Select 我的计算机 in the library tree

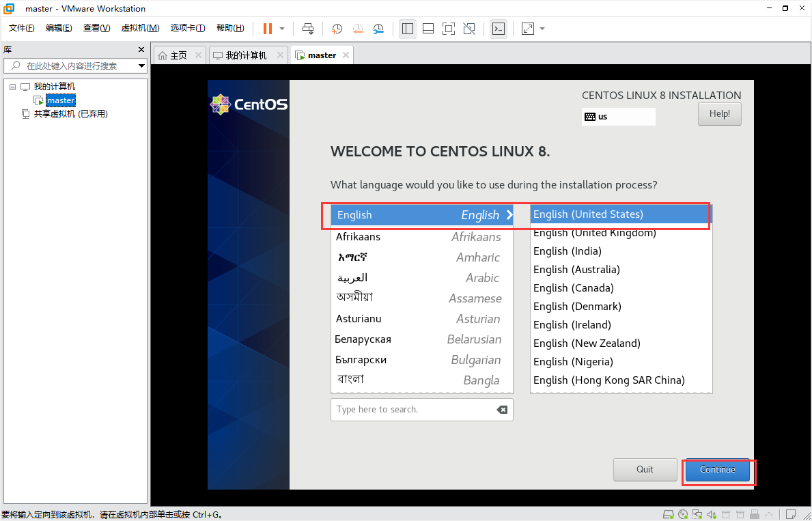[x=55, y=87]
